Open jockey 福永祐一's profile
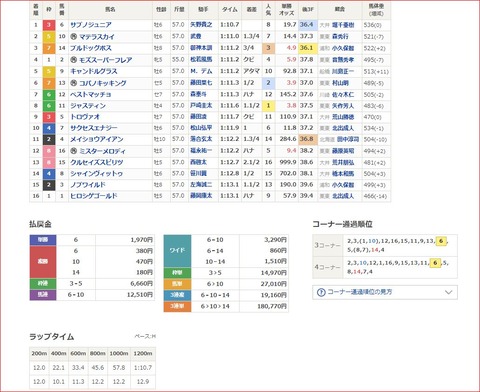Image resolution: width=480 pixels, height=392 pixels. pyautogui.click(x=201, y=151)
